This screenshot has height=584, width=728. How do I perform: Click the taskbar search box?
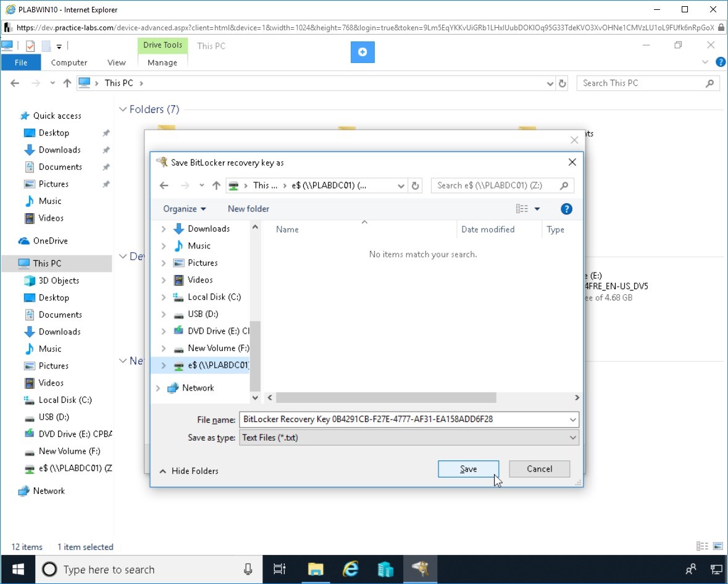click(x=149, y=569)
